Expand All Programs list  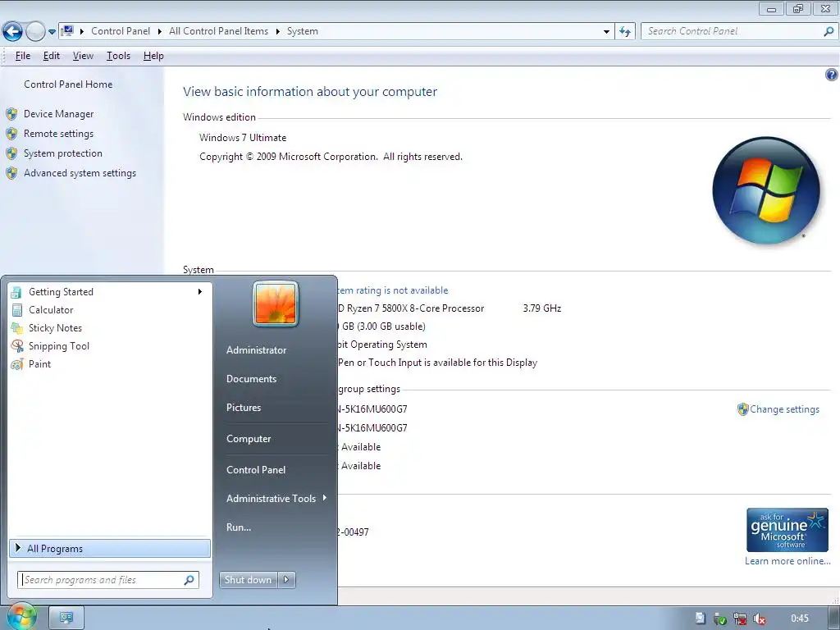click(110, 549)
